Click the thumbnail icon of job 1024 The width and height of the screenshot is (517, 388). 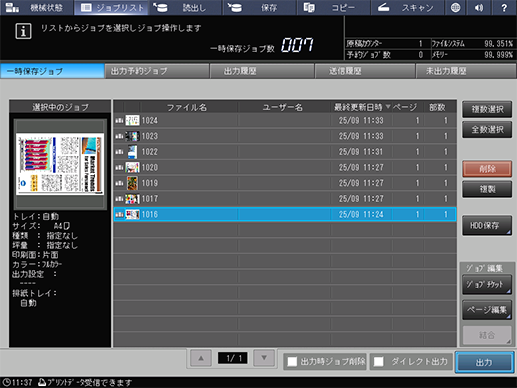click(x=132, y=120)
